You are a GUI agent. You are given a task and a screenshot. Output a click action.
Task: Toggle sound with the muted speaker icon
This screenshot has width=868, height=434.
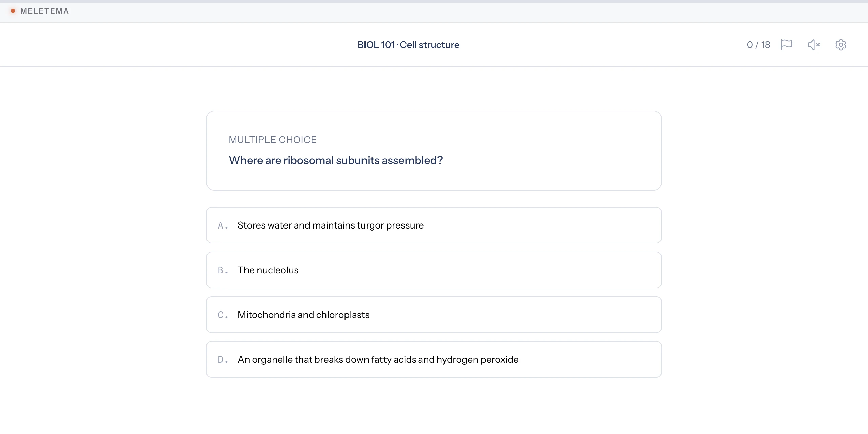click(x=813, y=45)
